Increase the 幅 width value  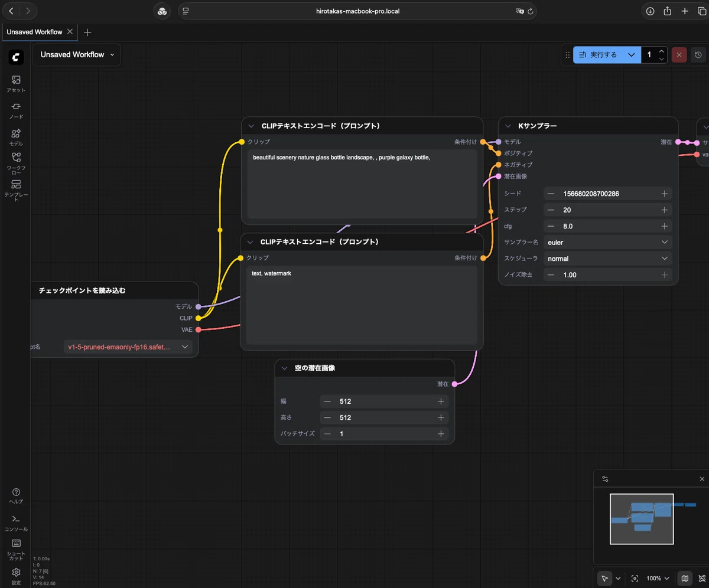[441, 401]
